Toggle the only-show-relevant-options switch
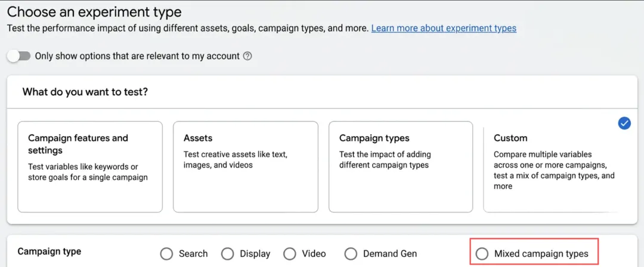644x267 pixels. tap(18, 56)
